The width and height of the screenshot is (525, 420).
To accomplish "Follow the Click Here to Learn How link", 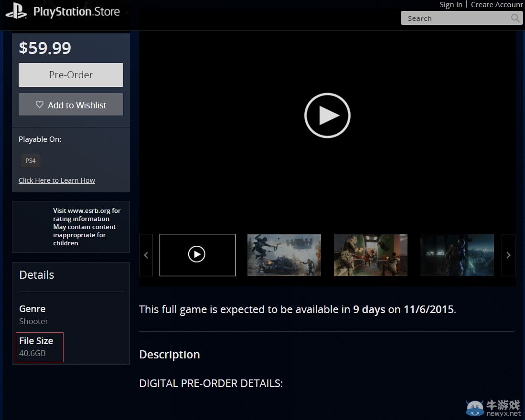I will (57, 180).
